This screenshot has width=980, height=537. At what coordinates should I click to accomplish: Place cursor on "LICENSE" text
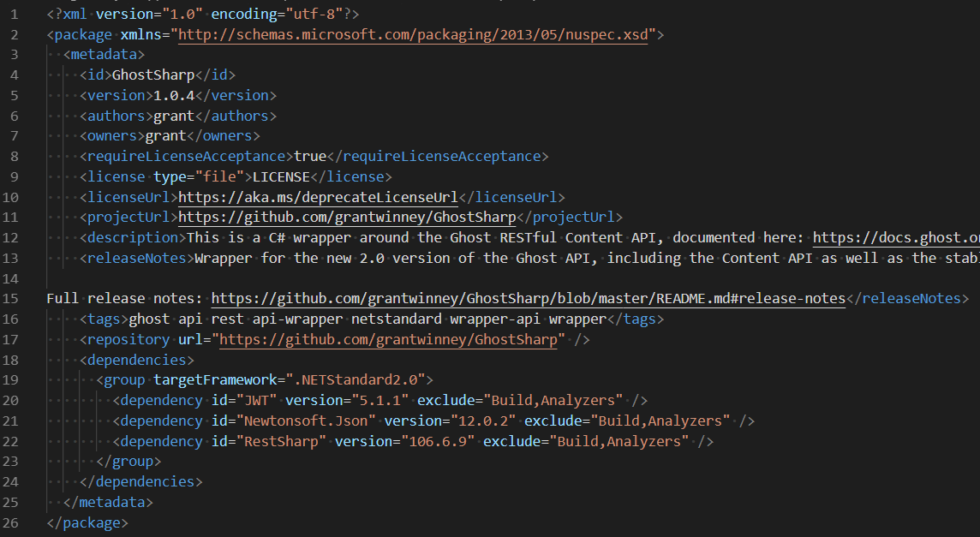281,177
